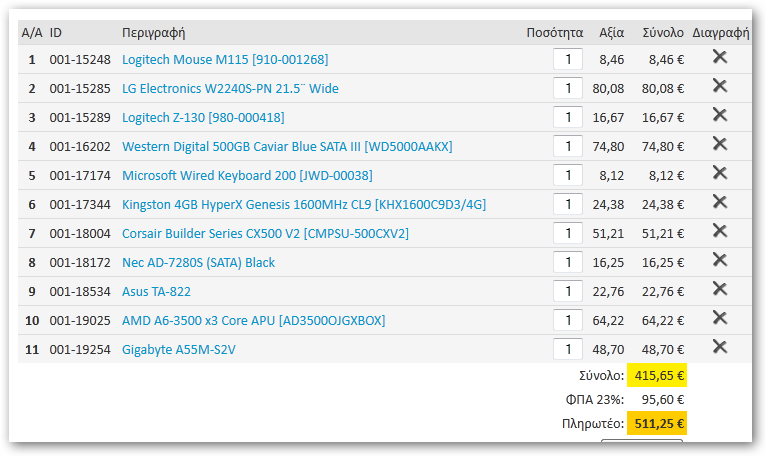Screen dimensions: 766x456
Task: Delete the Logitech Mouse M115 row
Action: (720, 57)
